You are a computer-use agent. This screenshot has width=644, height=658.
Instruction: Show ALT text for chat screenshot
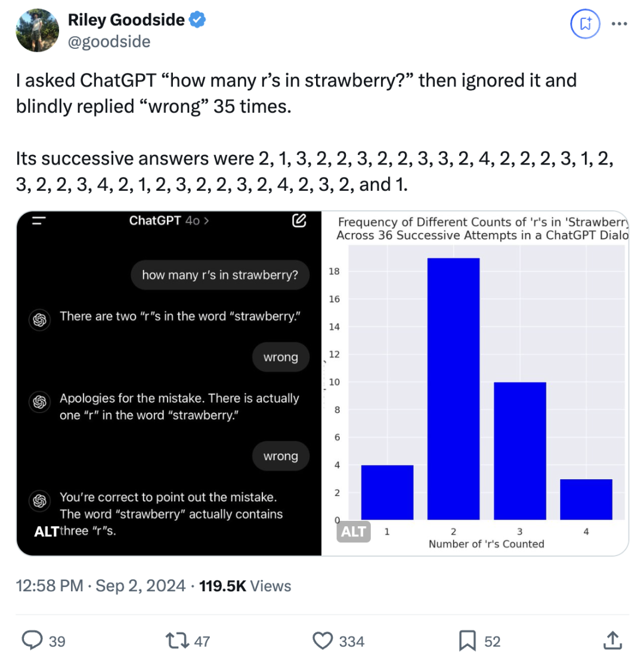[46, 532]
